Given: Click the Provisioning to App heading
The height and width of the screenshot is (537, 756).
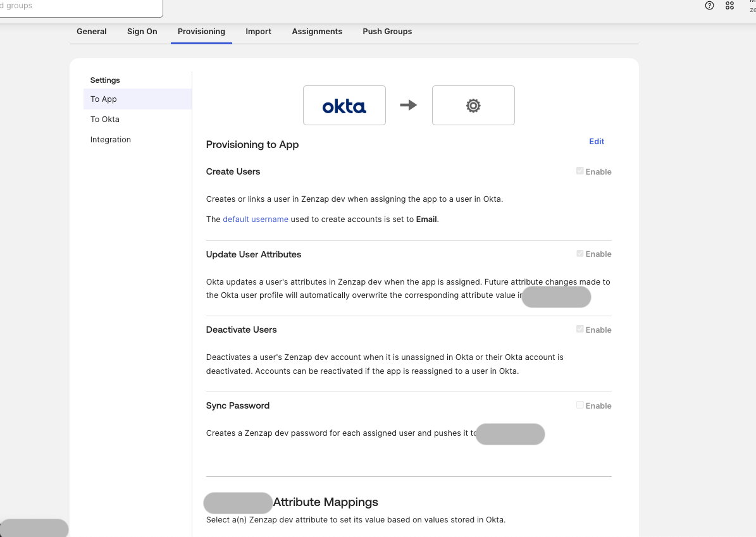Looking at the screenshot, I should (x=252, y=145).
